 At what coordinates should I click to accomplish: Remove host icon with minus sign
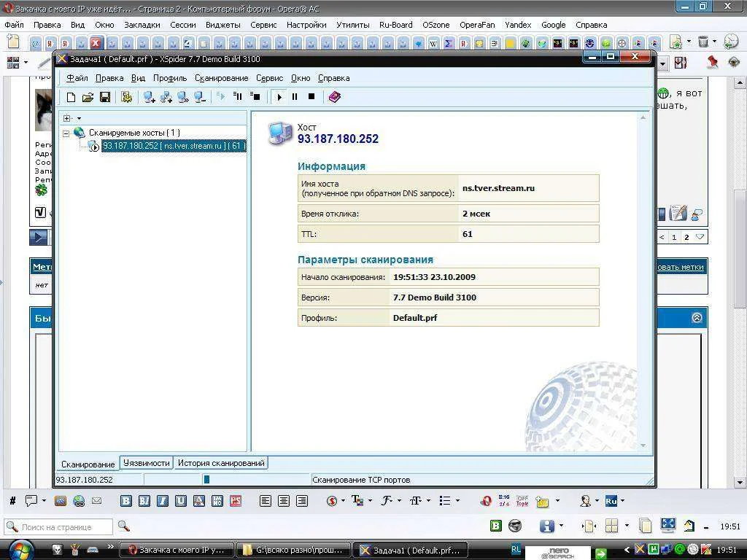pyautogui.click(x=200, y=97)
